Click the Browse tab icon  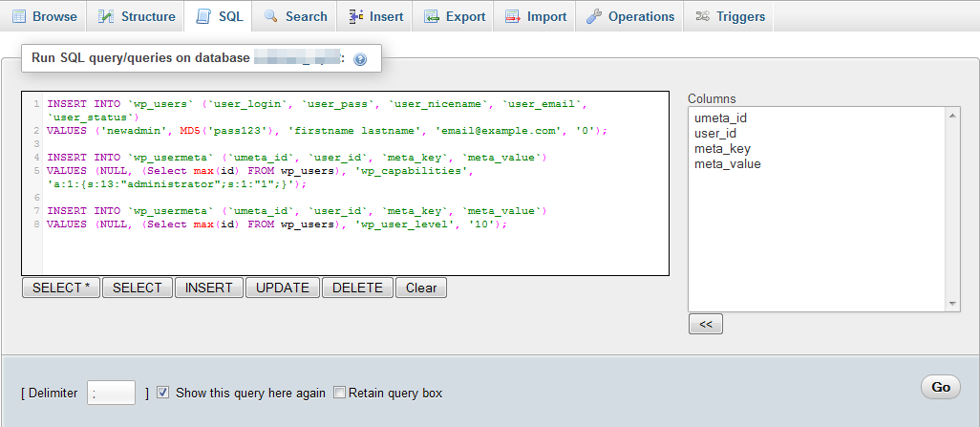pos(17,16)
